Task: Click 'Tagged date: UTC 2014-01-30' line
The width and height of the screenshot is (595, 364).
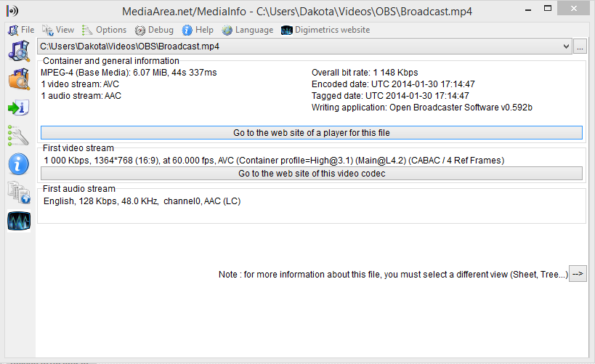Action: pos(390,96)
